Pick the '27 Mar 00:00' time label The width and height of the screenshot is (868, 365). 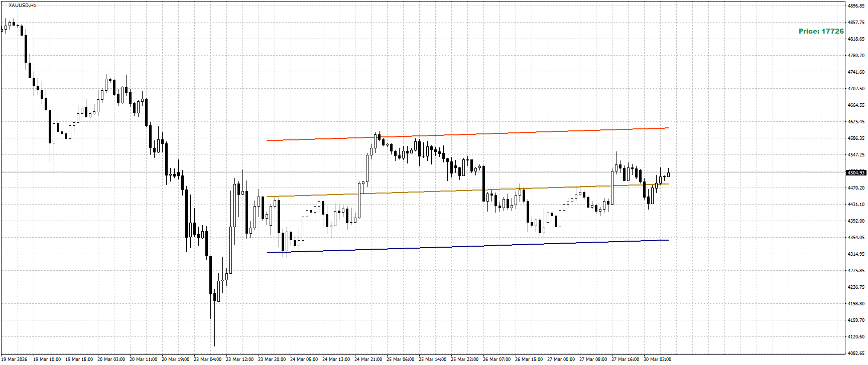tap(561, 359)
